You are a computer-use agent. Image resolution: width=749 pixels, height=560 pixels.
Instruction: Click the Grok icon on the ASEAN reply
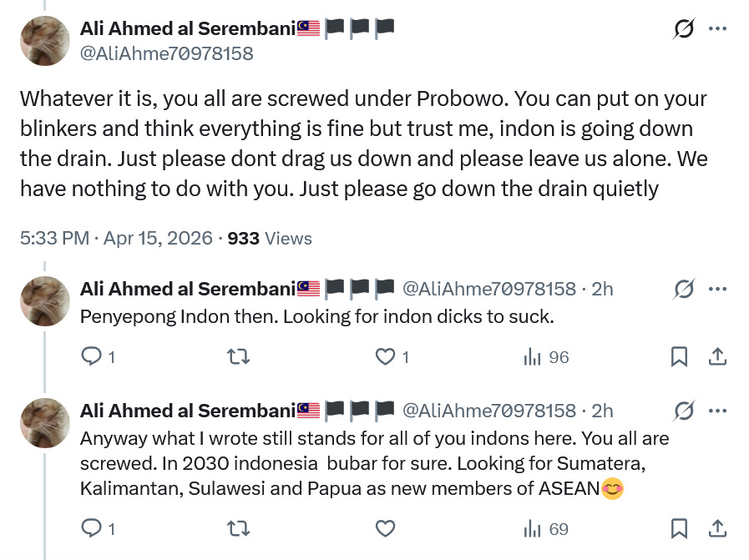683,411
